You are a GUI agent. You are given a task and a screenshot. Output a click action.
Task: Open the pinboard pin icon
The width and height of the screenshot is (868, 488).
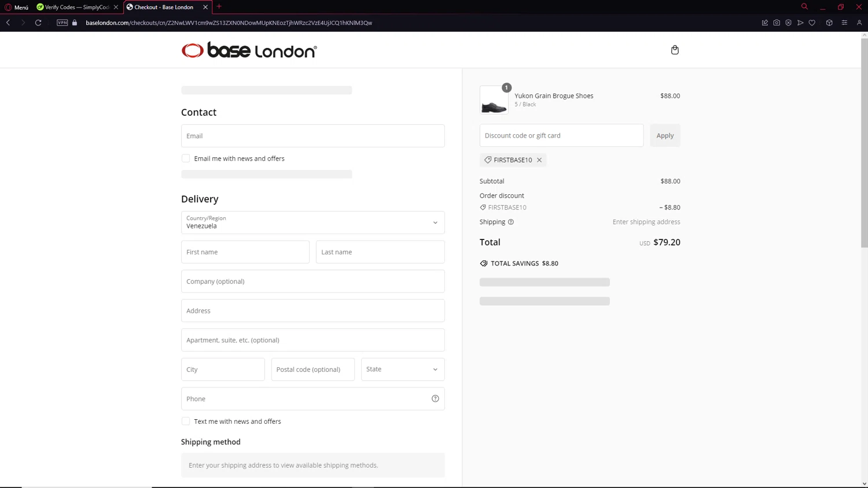tap(765, 23)
